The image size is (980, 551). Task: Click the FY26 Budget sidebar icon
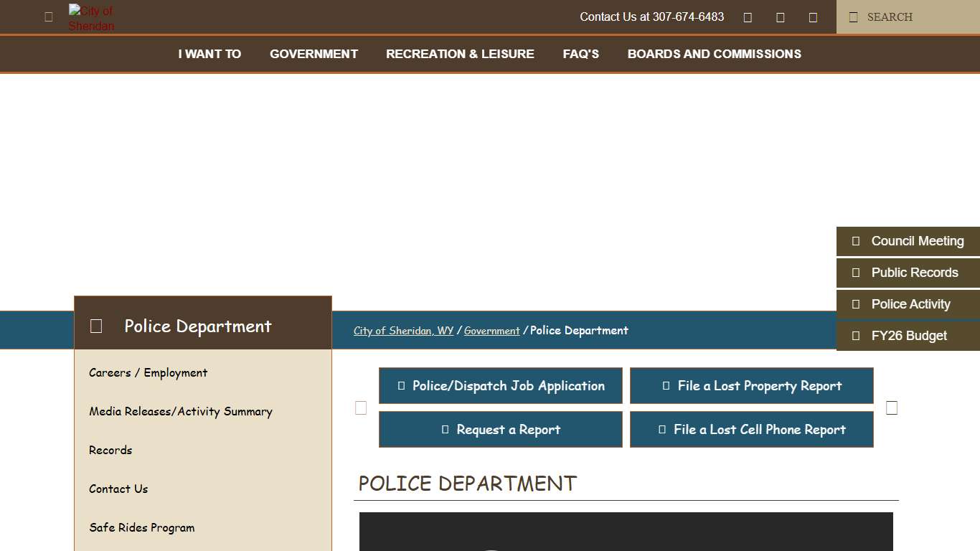(x=856, y=336)
